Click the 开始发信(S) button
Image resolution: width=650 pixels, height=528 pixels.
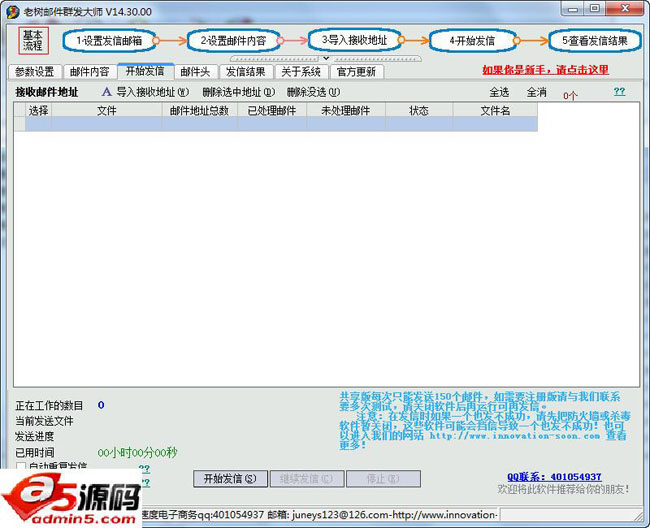point(230,479)
